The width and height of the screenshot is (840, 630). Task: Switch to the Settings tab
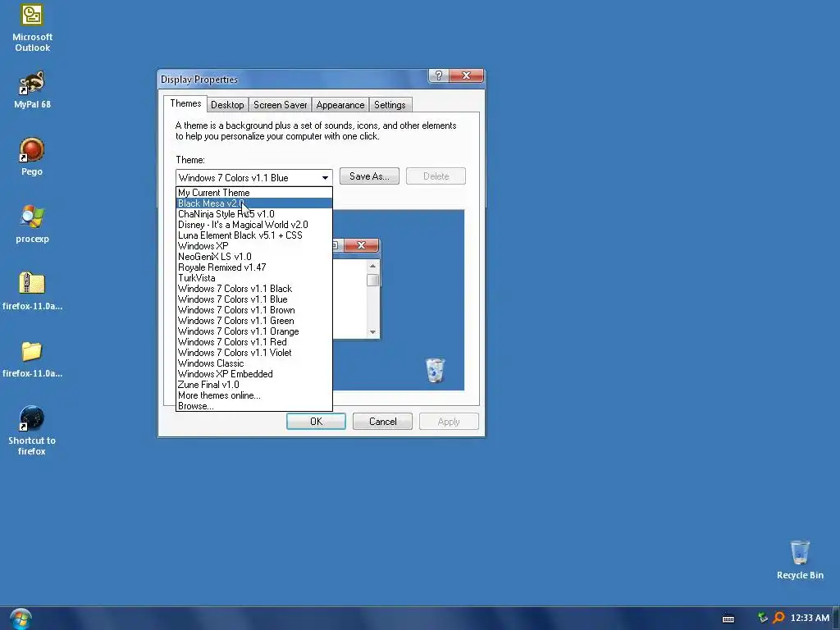[x=390, y=105]
